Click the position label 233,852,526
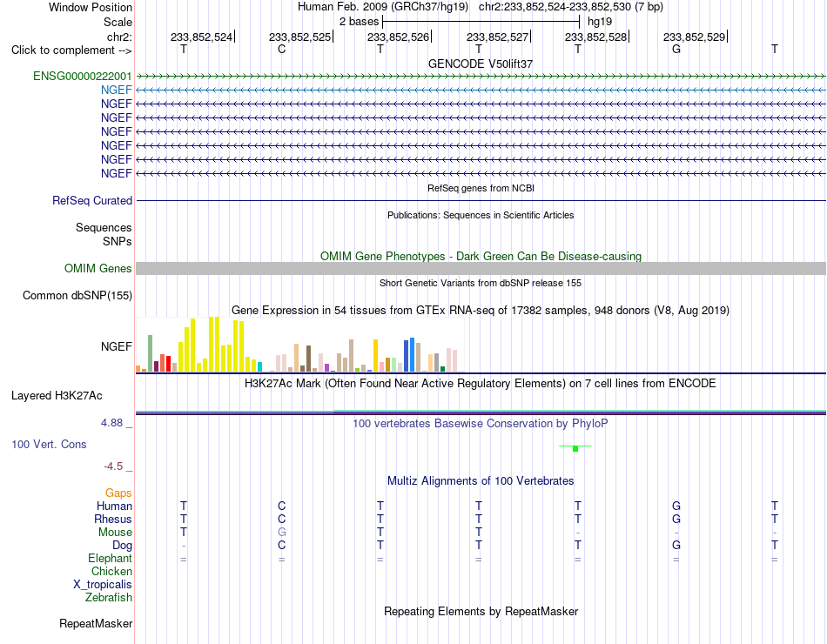 pos(398,37)
